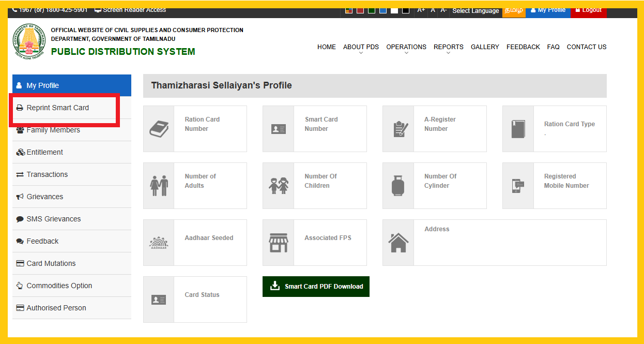The height and width of the screenshot is (344, 644).
Task: Open the REPORTS dropdown
Action: tap(448, 47)
